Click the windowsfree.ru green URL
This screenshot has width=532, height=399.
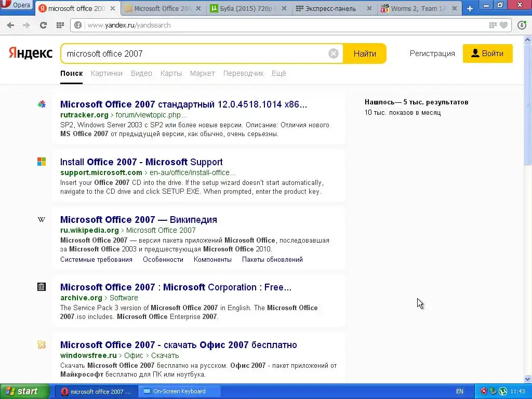[x=88, y=355]
